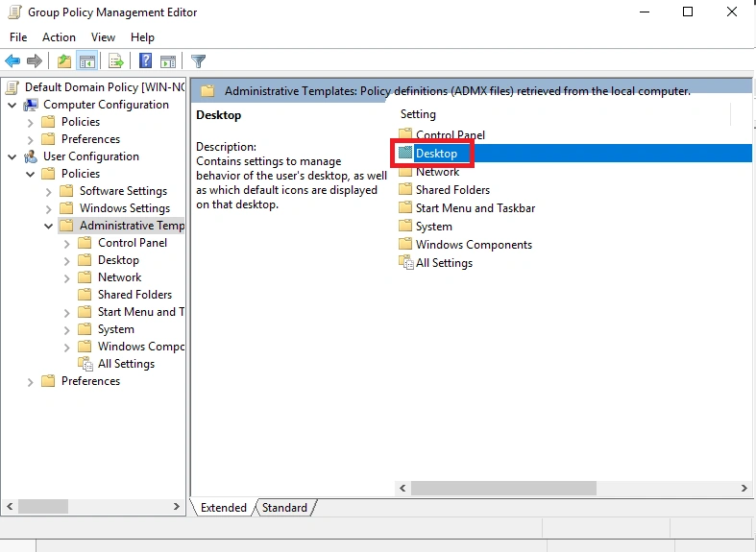Select Software Settings tree item
The image size is (756, 552).
coord(123,191)
